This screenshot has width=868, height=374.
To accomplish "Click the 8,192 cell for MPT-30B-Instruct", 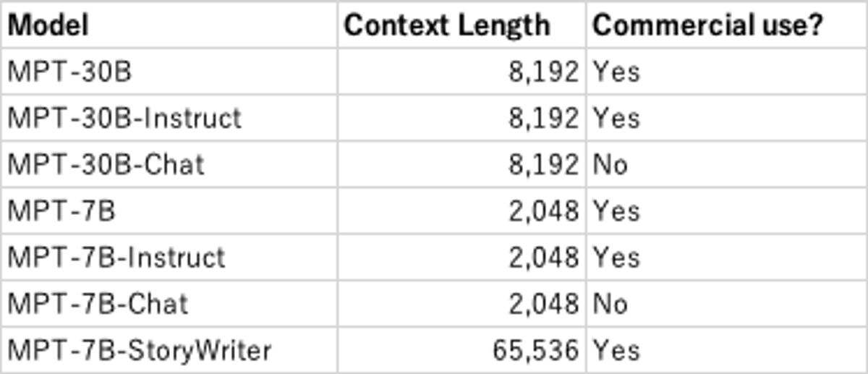I will [461, 118].
